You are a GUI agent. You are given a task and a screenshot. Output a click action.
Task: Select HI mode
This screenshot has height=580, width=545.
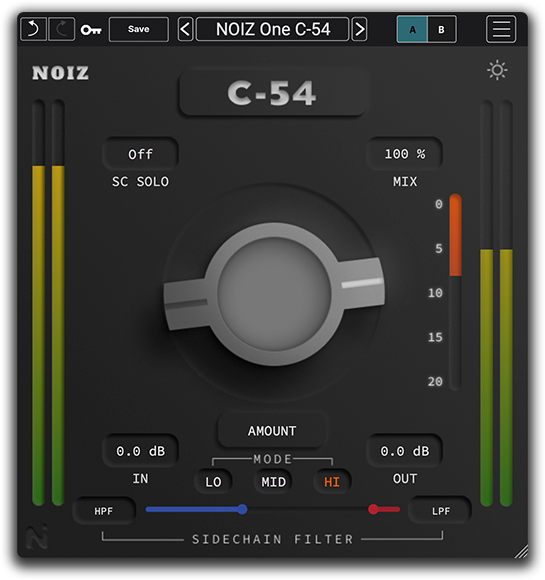pos(332,482)
